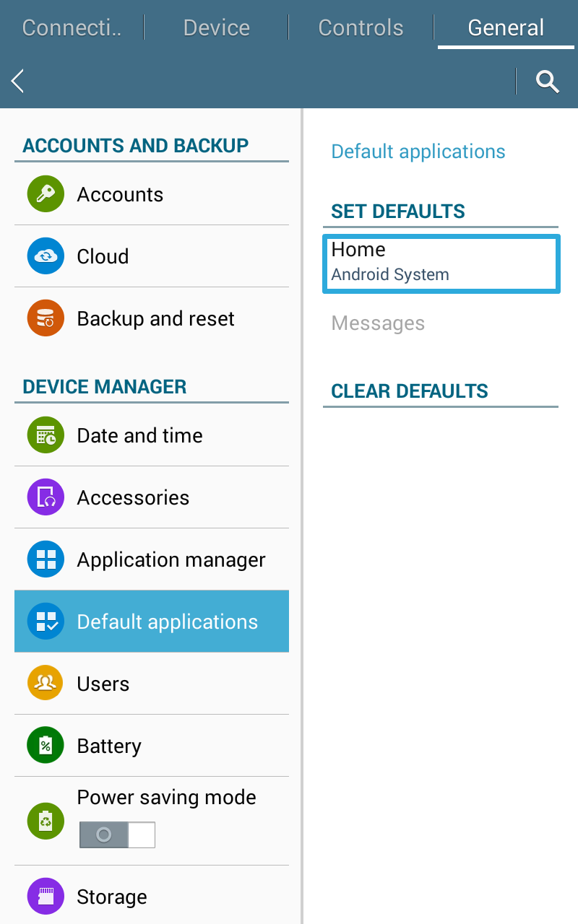Tap the yellow Users icon

tap(46, 684)
